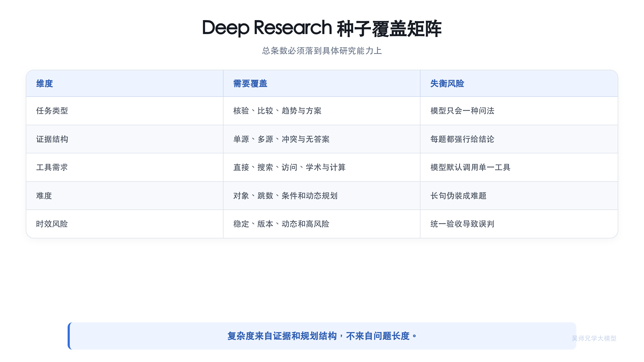Click the column header "需要覆盖"
Screen dimensions: 644x362
tap(322, 83)
